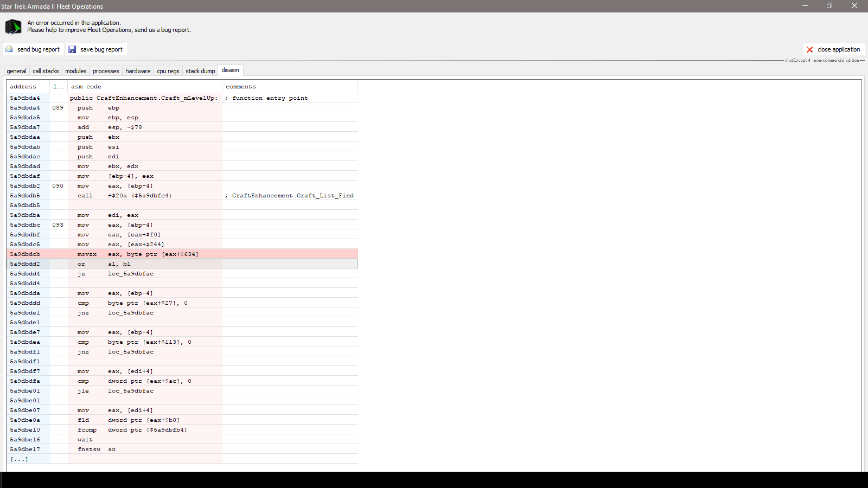The image size is (868, 488).
Task: Click the function entry point comment
Action: click(x=267, y=98)
